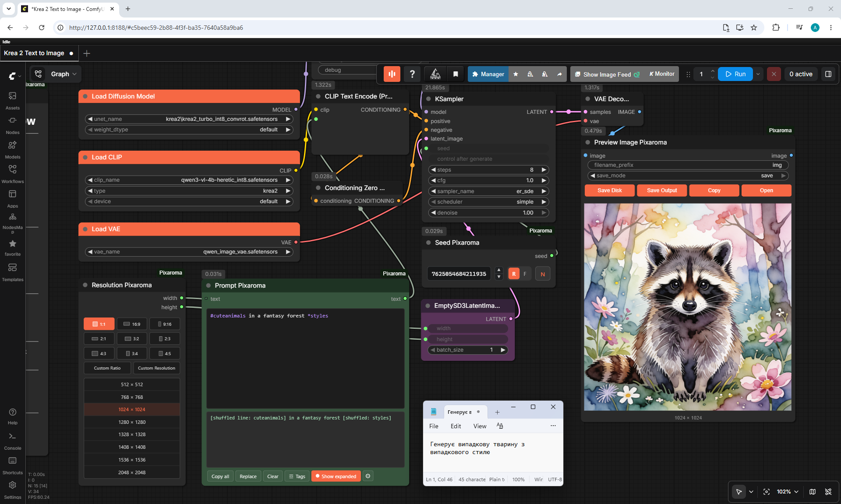This screenshot has width=841, height=504.
Task: Toggle the minimap icon at bottom right
Action: pyautogui.click(x=813, y=492)
